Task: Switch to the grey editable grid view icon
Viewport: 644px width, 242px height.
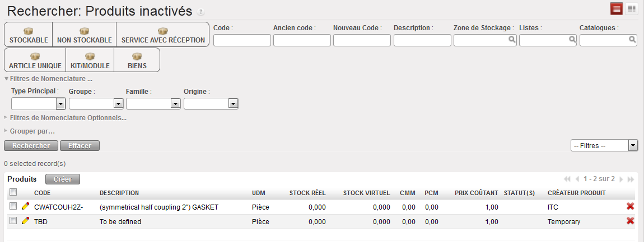Action: [x=632, y=8]
